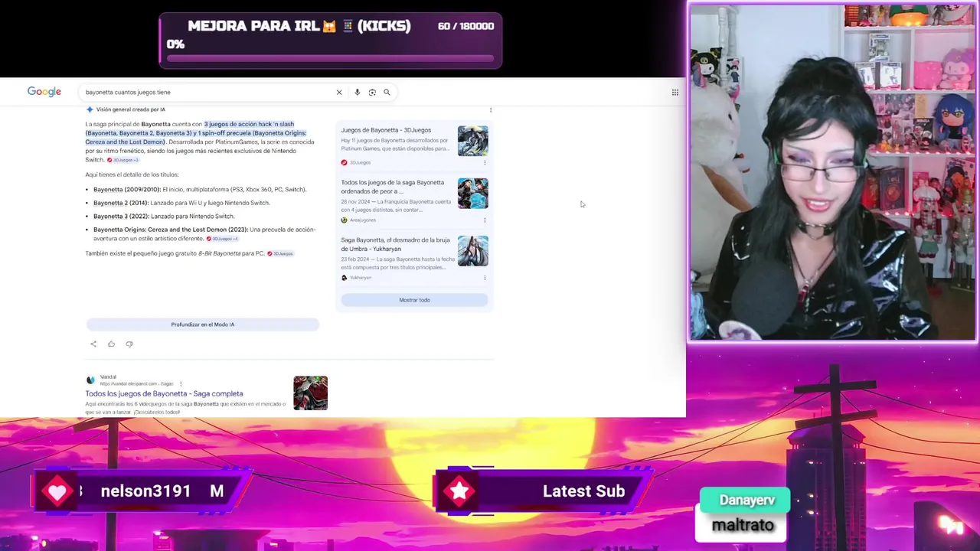Click 3DJuegos favicon in first source card
This screenshot has width=980, height=551.
[x=344, y=162]
